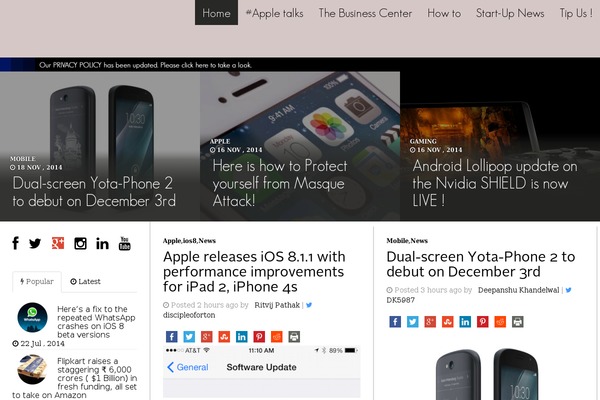Image resolution: width=600 pixels, height=400 pixels.
Task: Share Yota-Phone 2 article on Facebook
Action: (395, 322)
